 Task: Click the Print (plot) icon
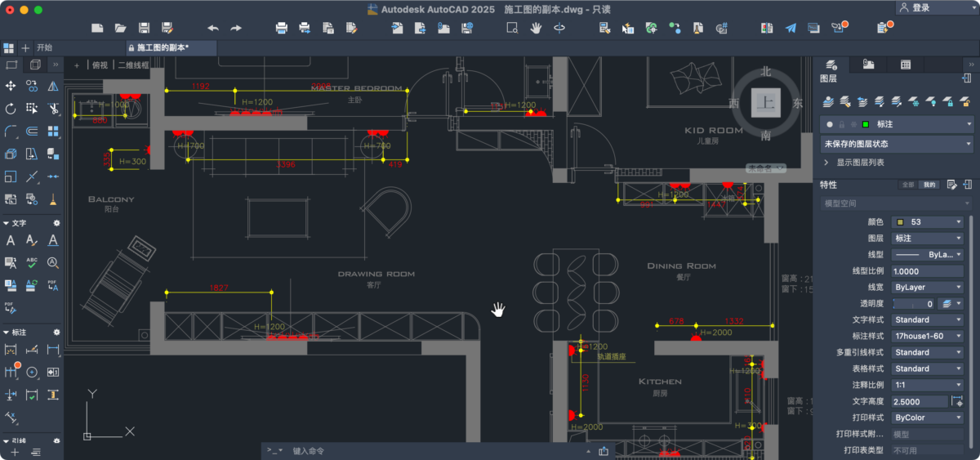tap(282, 28)
